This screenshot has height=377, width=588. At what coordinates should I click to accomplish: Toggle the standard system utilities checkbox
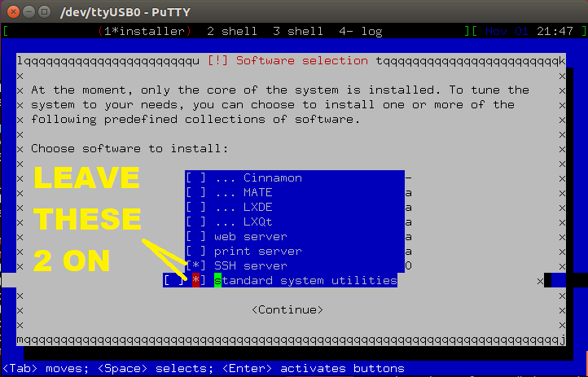[x=195, y=280]
